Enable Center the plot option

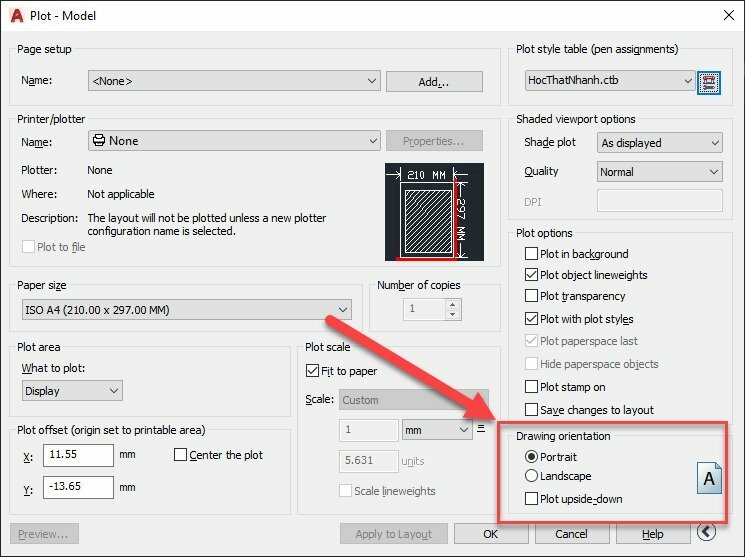coord(180,455)
